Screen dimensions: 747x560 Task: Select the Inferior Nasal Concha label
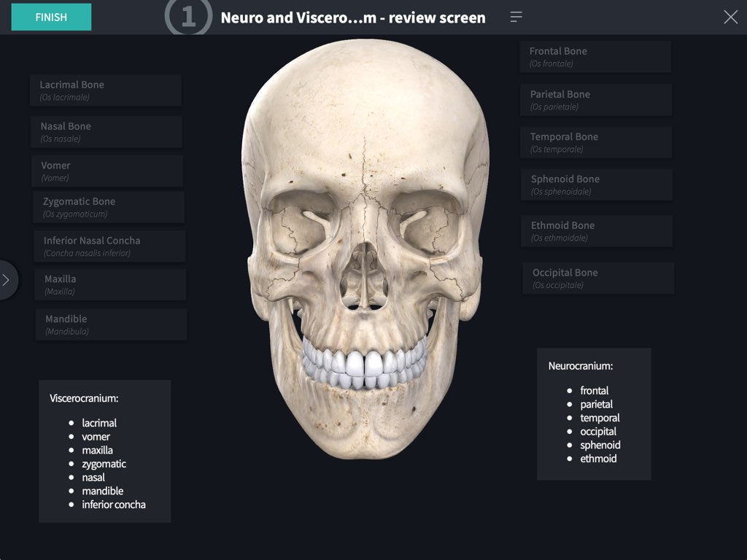pyautogui.click(x=109, y=246)
